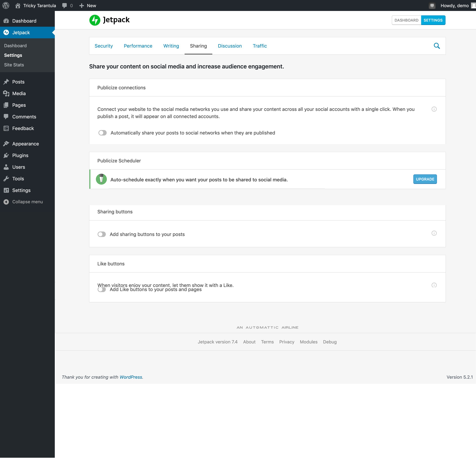Click the An Automattic Airline footer link
The width and height of the screenshot is (476, 462).
point(267,327)
